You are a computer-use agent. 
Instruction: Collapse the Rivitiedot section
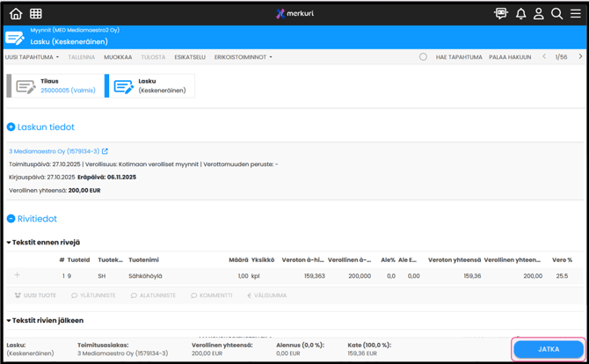[x=11, y=219]
